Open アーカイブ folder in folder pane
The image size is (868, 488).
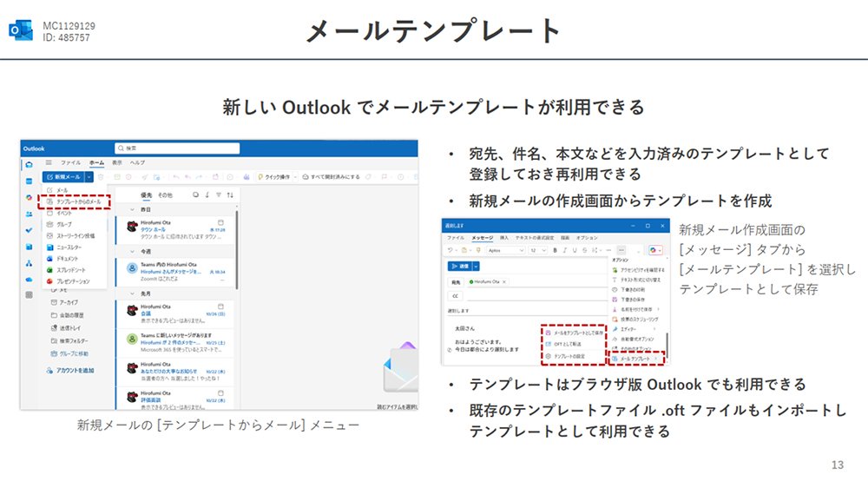point(64,302)
